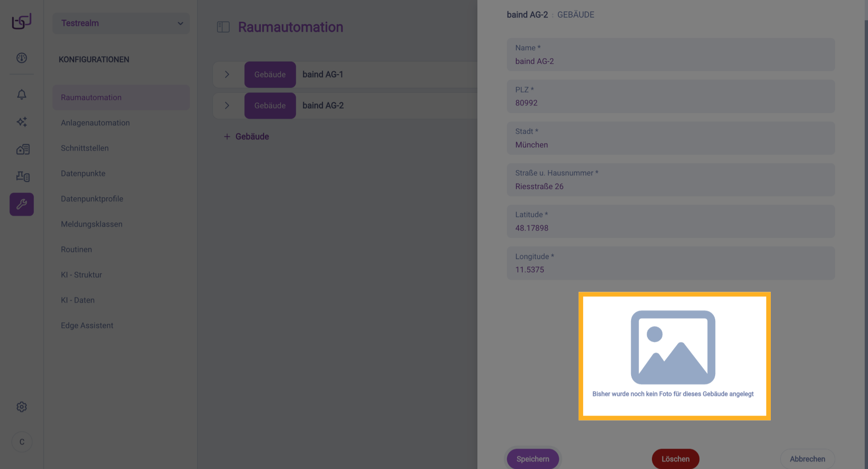Click the wrench configuration icon
The width and height of the screenshot is (868, 469).
point(22,204)
